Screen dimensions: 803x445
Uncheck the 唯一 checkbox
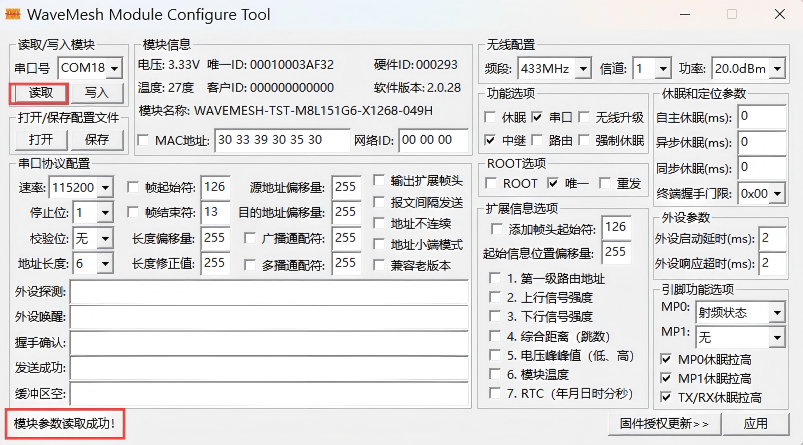(x=552, y=183)
